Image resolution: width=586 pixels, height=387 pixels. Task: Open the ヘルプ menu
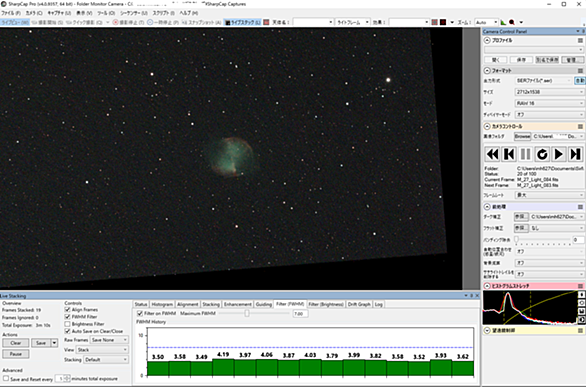point(189,13)
